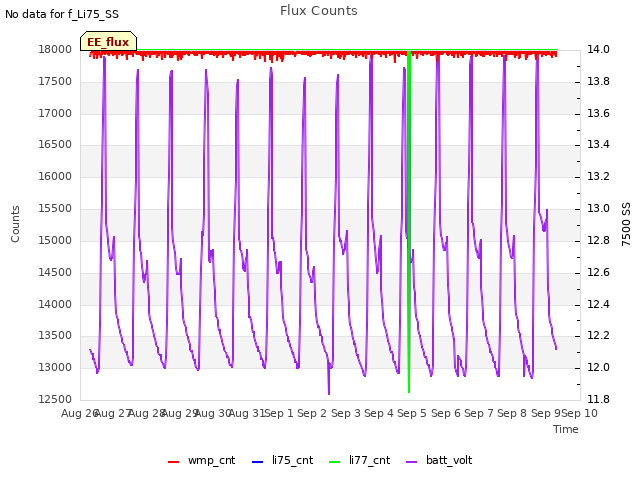This screenshot has height=480, width=640.
Task: Click the Sep 1 x-axis tick label
Action: (x=279, y=413)
